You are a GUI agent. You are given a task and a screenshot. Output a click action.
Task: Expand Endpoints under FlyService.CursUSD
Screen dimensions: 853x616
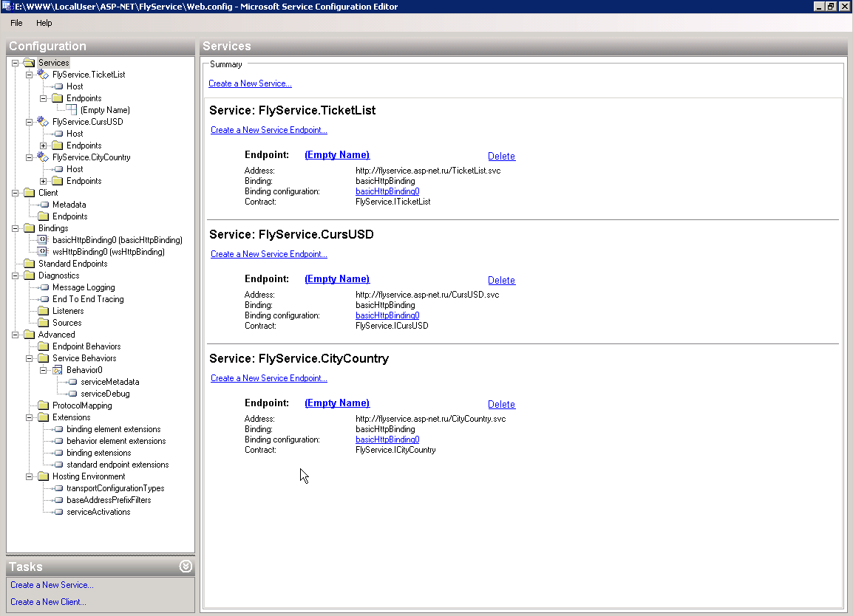pos(44,146)
